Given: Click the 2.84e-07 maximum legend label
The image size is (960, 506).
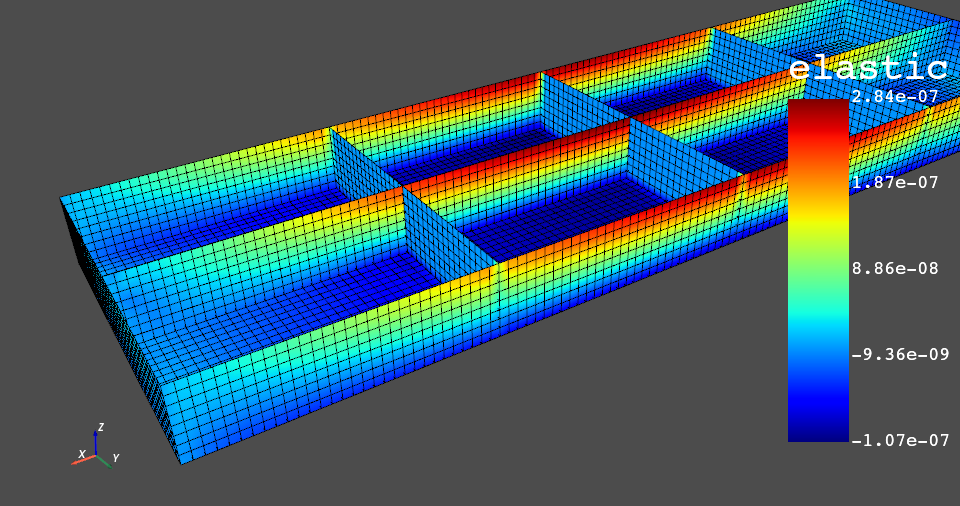Looking at the screenshot, I should click(x=895, y=97).
